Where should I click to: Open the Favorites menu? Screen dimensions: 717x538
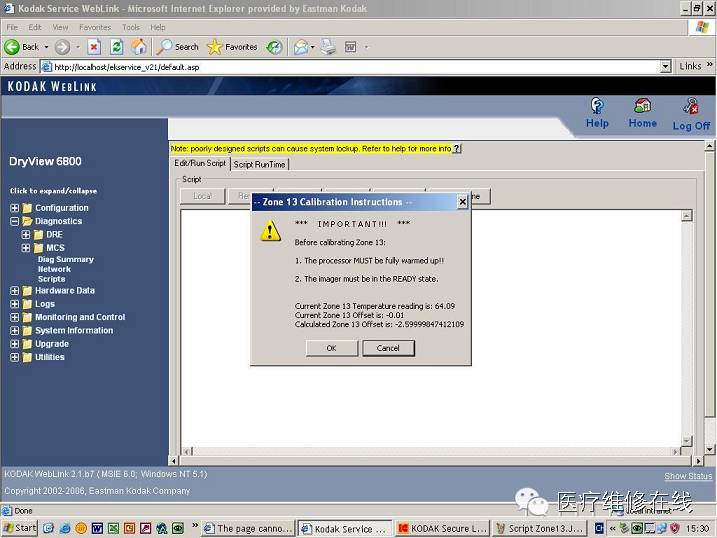click(x=95, y=27)
